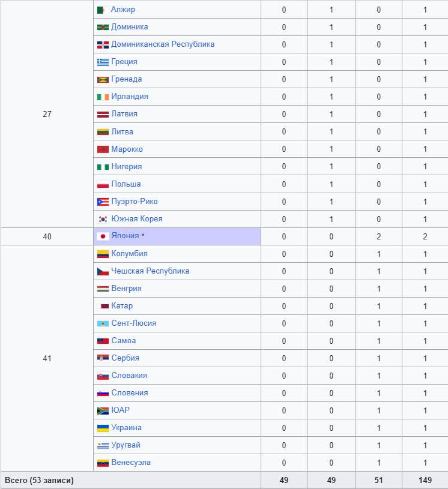This screenshot has width=448, height=489.
Task: Open the Ирландия country link
Action: pyautogui.click(x=130, y=97)
